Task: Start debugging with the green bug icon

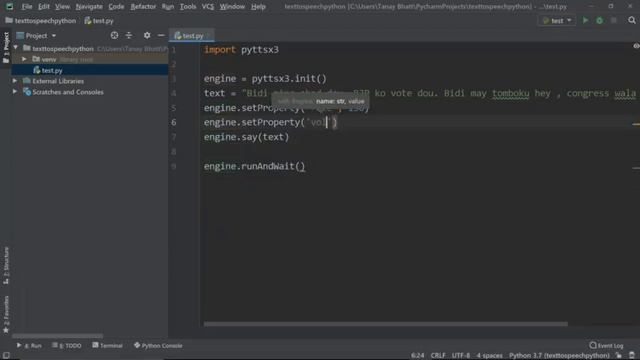Action: [x=600, y=20]
